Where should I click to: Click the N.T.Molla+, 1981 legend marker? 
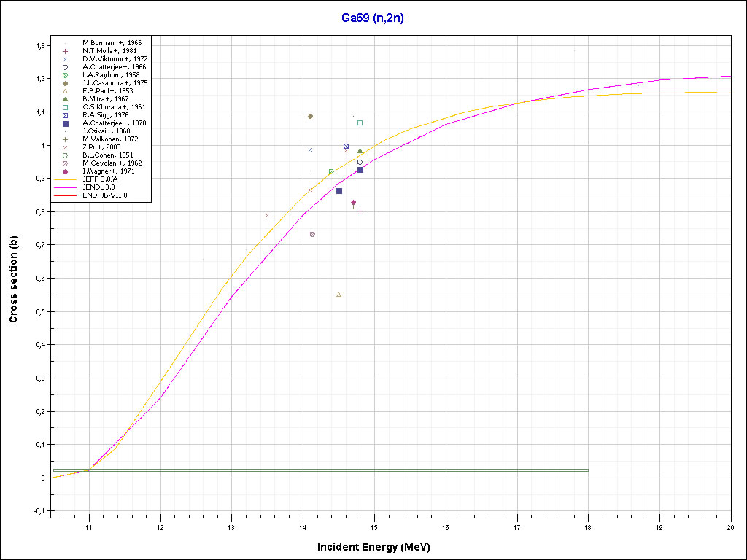coord(66,51)
